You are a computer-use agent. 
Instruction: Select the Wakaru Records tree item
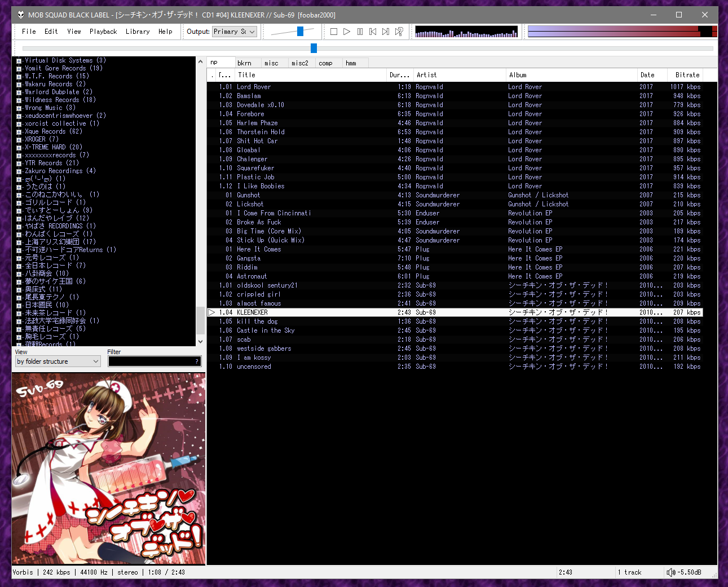pos(55,84)
